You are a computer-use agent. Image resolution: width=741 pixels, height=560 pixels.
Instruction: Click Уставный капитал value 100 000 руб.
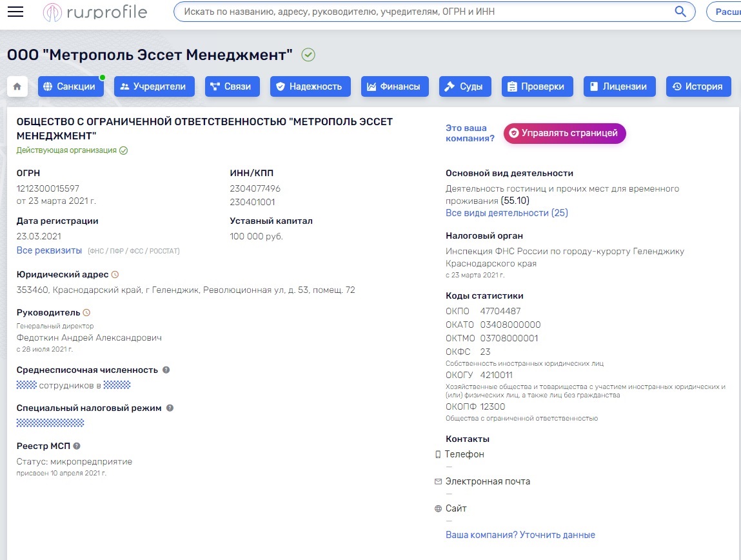pos(256,236)
